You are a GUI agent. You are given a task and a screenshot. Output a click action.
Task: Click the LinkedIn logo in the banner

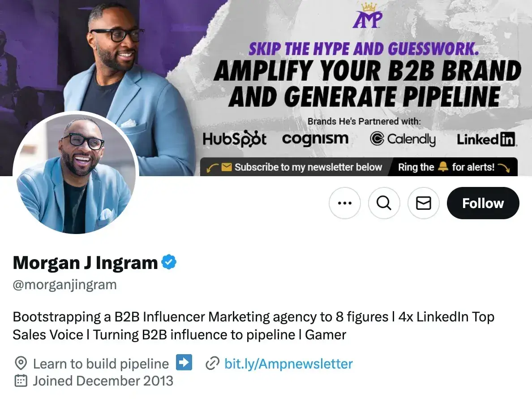pos(486,139)
